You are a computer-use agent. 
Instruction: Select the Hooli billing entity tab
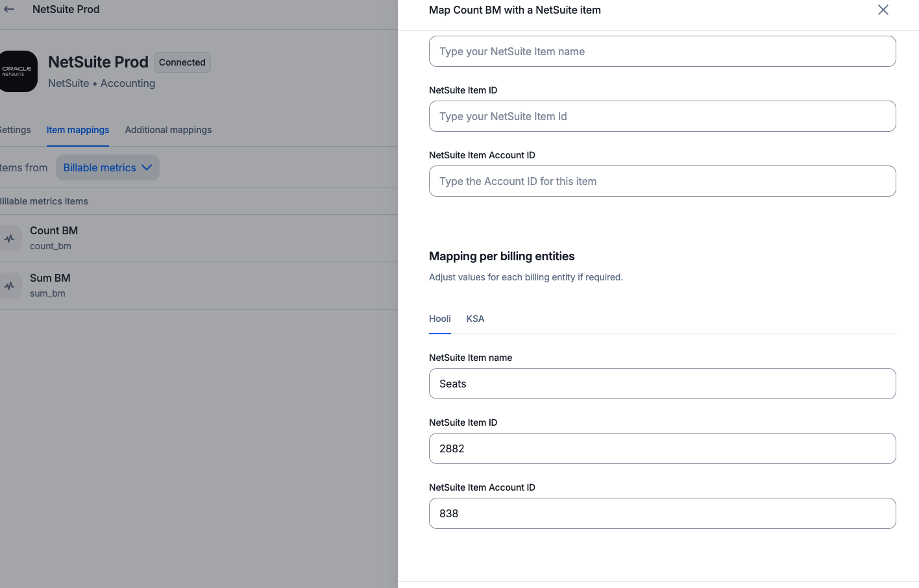(x=440, y=319)
